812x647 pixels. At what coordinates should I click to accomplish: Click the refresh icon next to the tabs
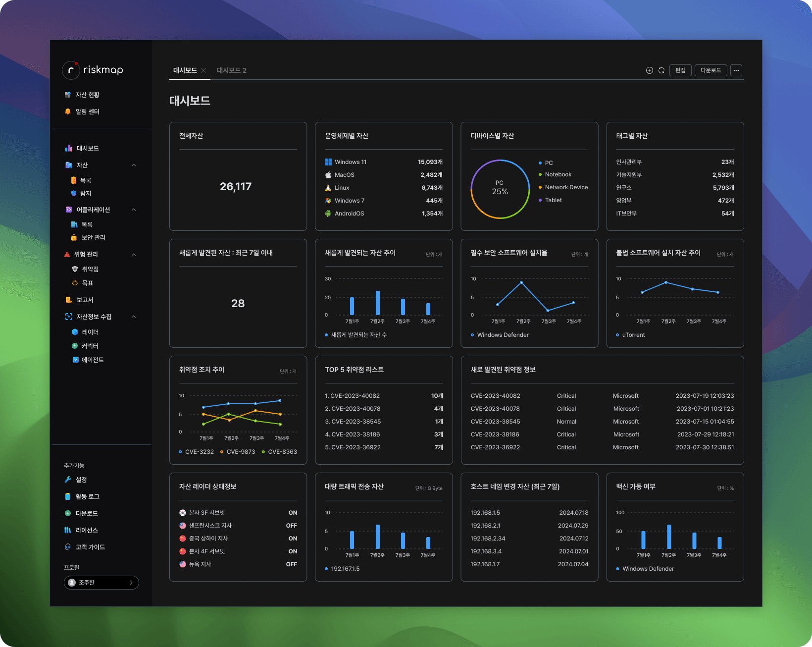(661, 70)
